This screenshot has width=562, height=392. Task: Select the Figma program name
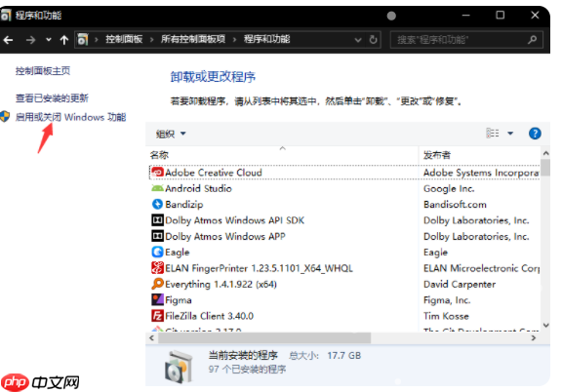(179, 300)
